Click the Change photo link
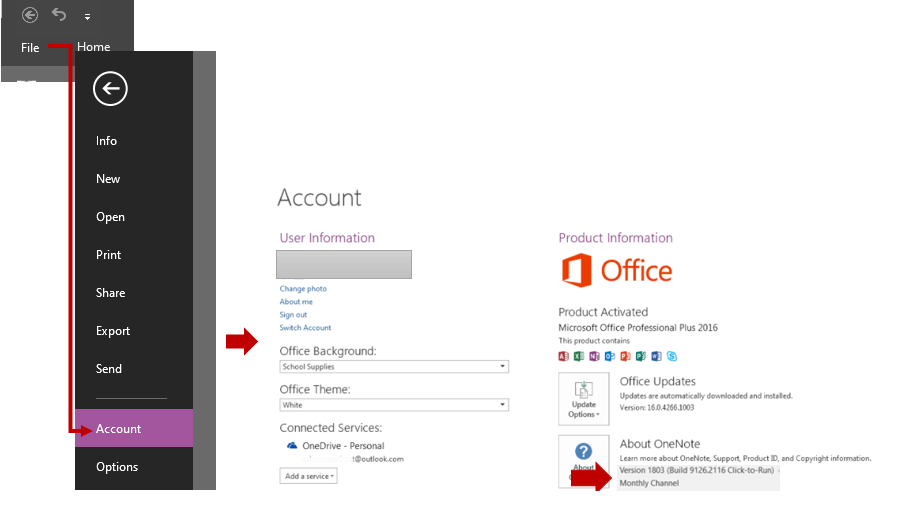Screen dimensions: 903x514 303,288
